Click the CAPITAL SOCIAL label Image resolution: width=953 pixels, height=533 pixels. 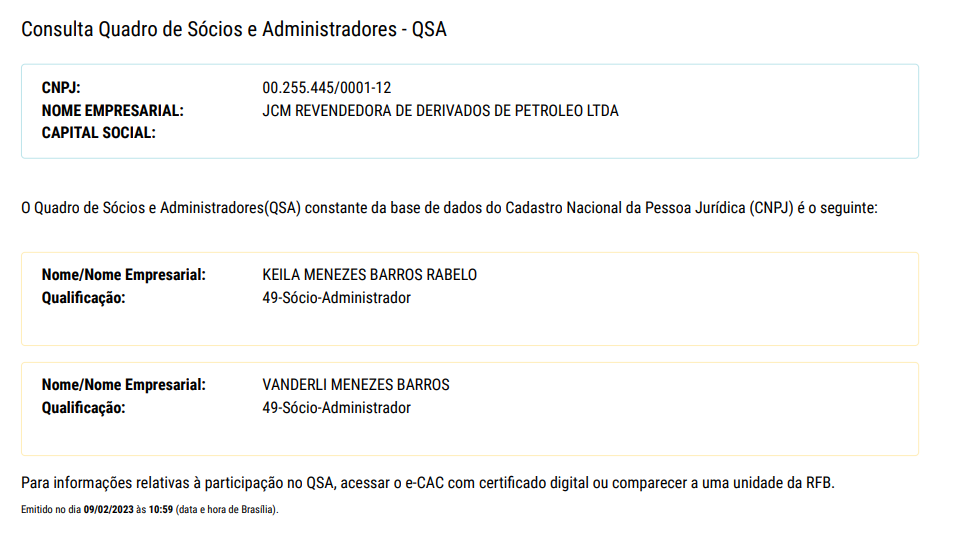click(98, 132)
